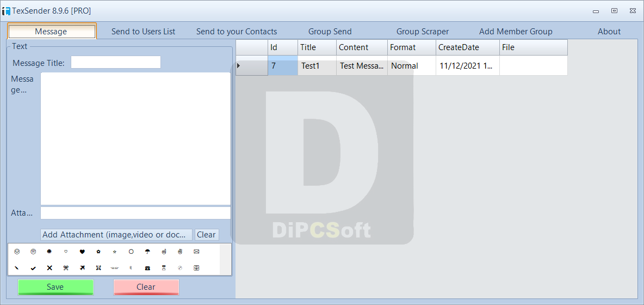
Task: Click inside the large message text area
Action: point(135,138)
